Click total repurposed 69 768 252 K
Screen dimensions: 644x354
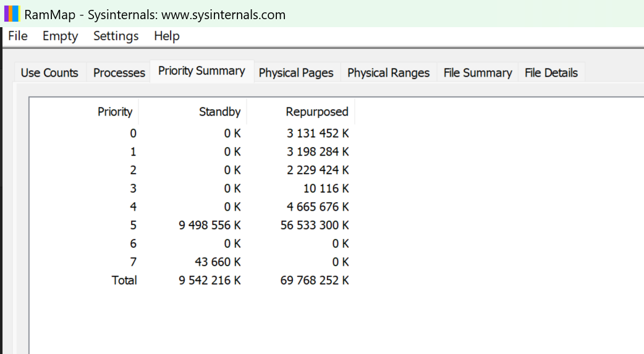click(315, 280)
